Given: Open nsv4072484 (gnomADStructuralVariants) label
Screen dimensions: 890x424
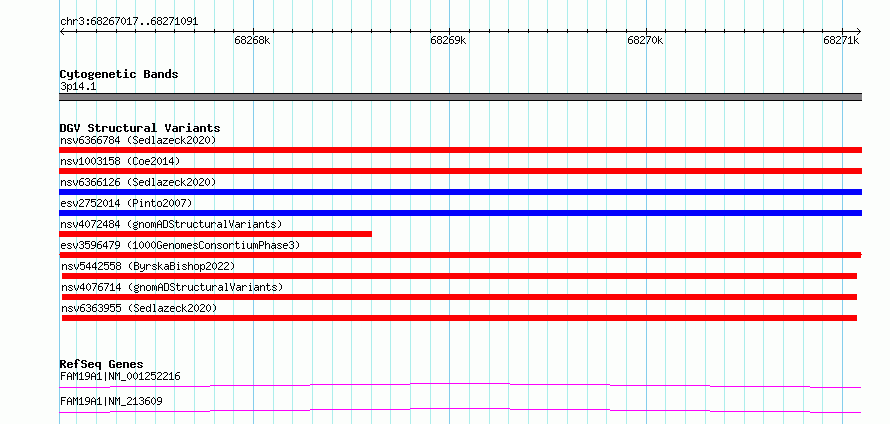Looking at the screenshot, I should click(171, 224).
